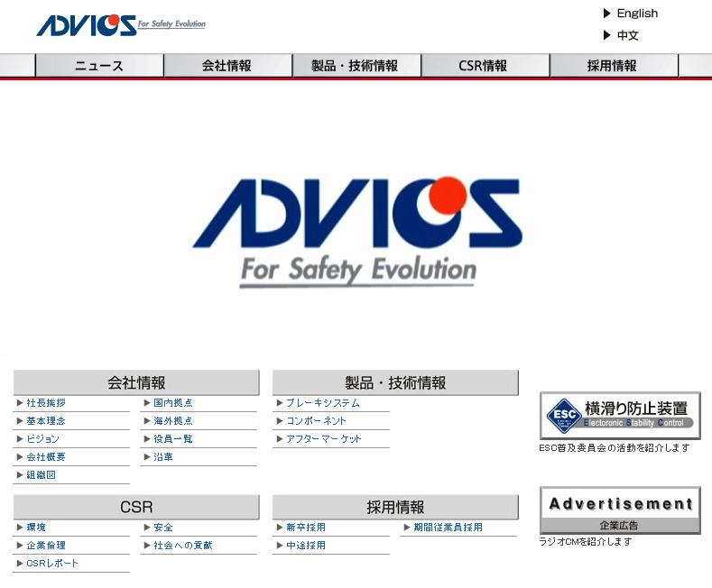Open the 企業倫理 link
This screenshot has height=588, width=712.
point(46,546)
